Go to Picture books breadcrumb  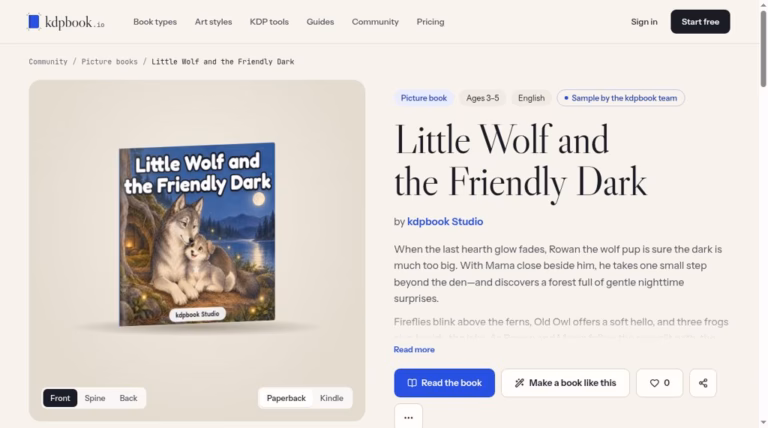tap(109, 62)
